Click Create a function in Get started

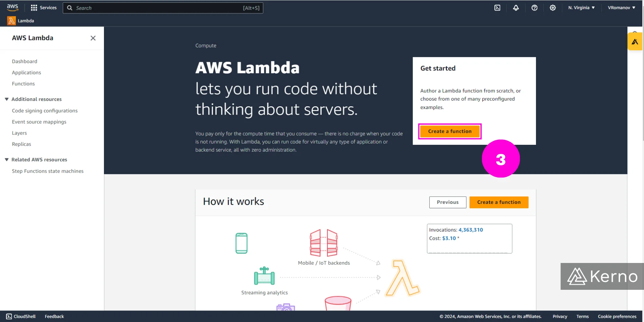tap(450, 131)
